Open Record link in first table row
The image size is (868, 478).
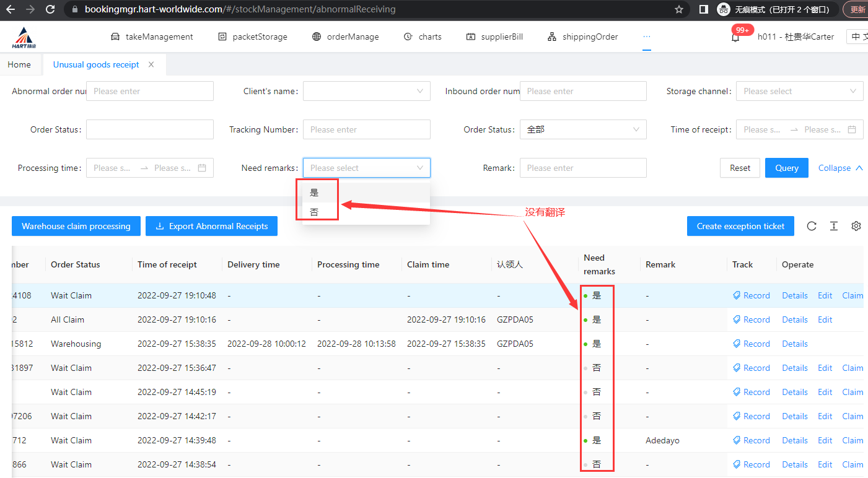(x=752, y=295)
